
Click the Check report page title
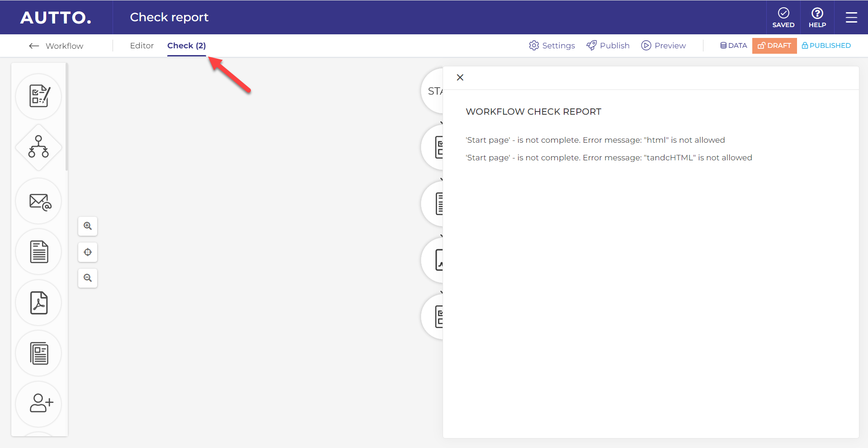point(169,17)
